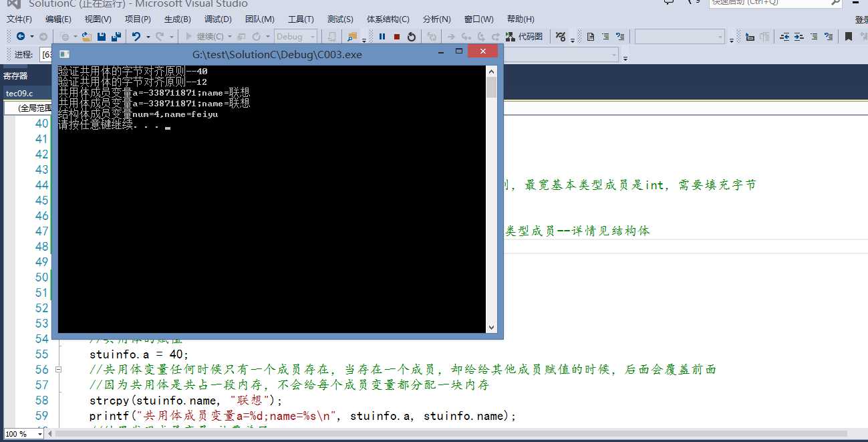The image size is (868, 442).
Task: Click the toolbar overflow arrow after Find in Files
Action: coord(364,39)
